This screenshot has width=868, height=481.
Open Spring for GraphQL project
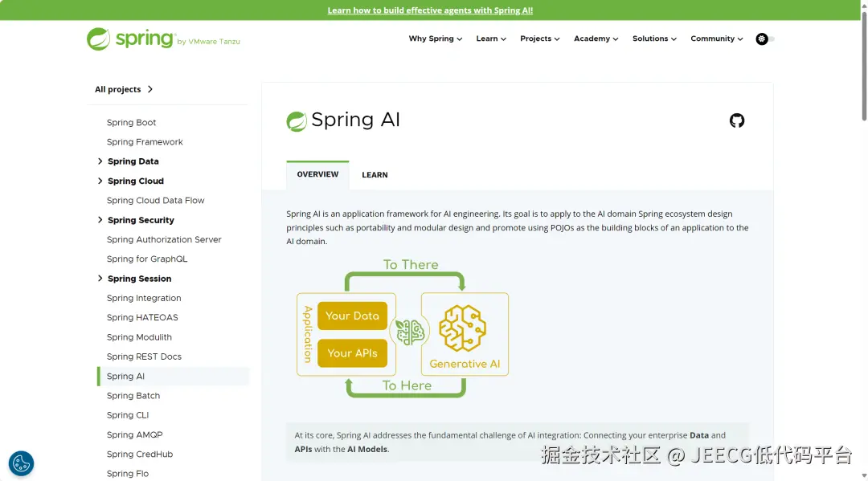point(147,259)
